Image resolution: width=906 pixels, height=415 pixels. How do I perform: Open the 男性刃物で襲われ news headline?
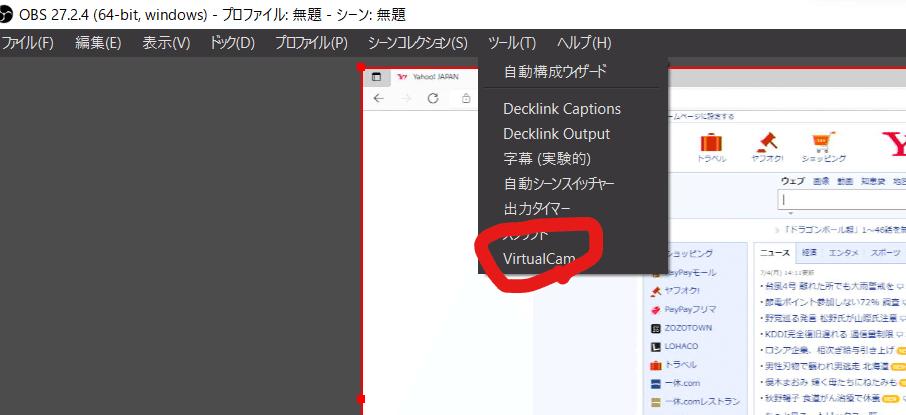tap(825, 366)
